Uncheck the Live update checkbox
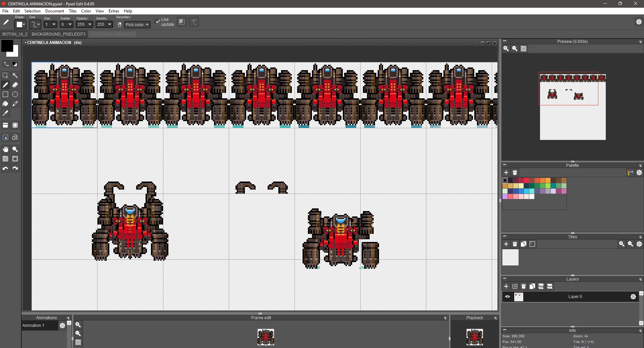The image size is (644, 348). point(157,22)
